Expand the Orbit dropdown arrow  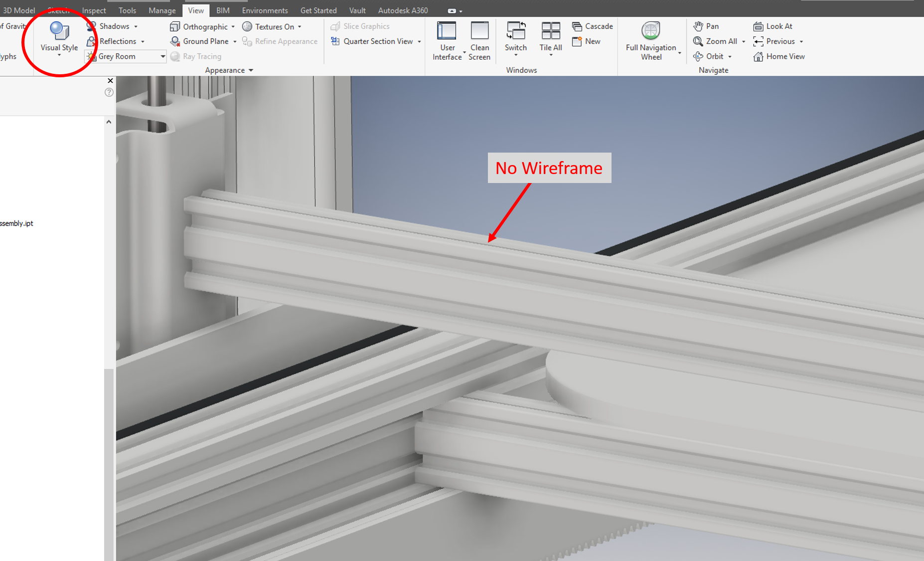coord(730,57)
